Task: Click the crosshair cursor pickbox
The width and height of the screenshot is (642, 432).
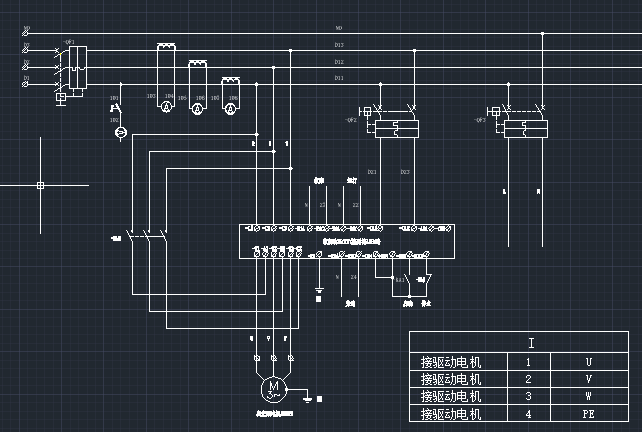Action: click(x=40, y=185)
